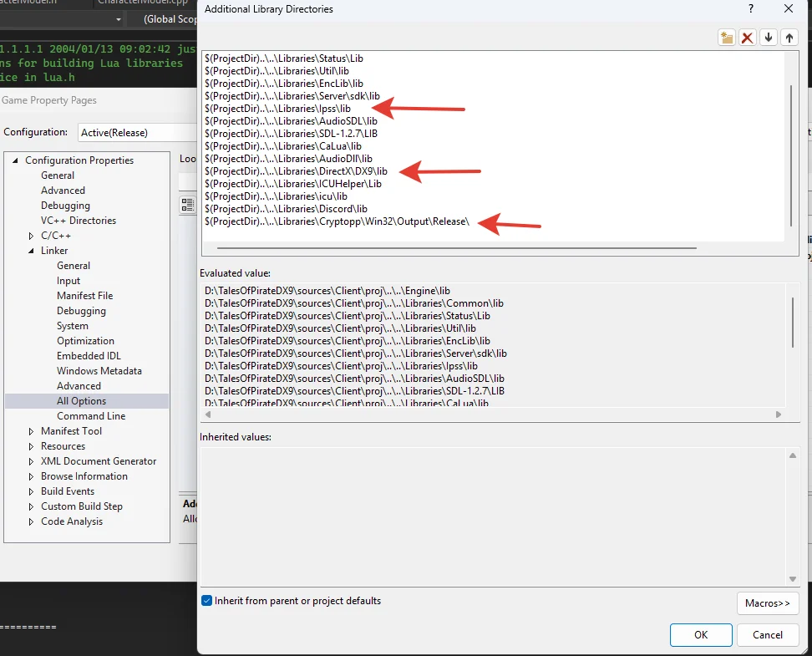Open the Macros>> panel

pyautogui.click(x=767, y=603)
